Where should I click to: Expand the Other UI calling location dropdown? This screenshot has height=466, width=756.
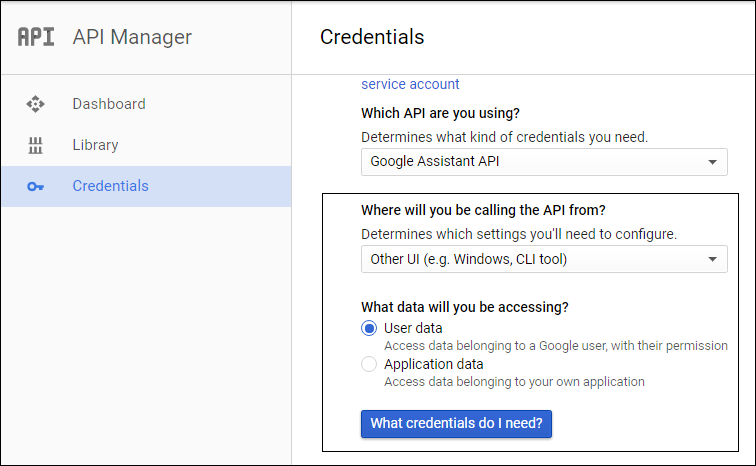point(544,259)
